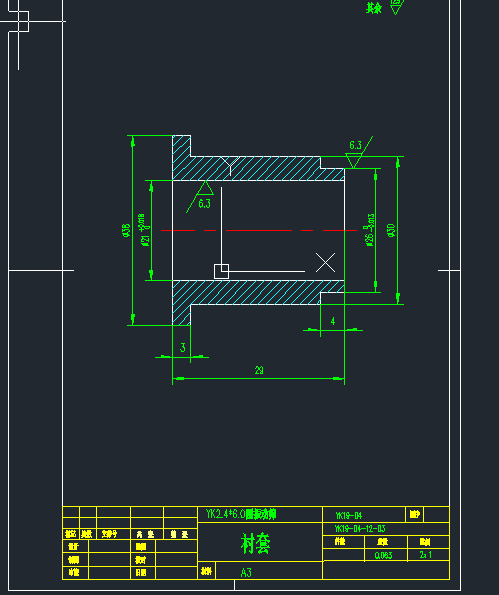
Task: Select the φ26 stepped diameter tolerance dimension
Action: (370, 230)
